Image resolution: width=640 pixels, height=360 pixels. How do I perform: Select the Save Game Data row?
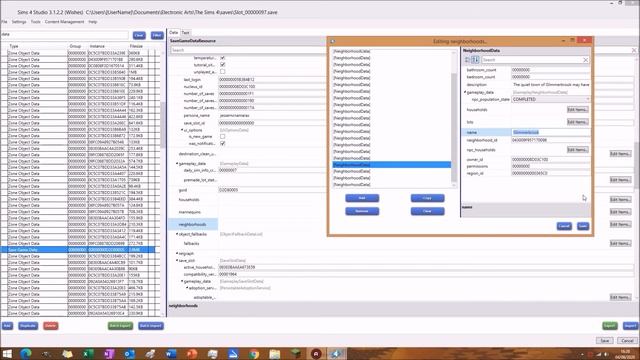click(78, 250)
